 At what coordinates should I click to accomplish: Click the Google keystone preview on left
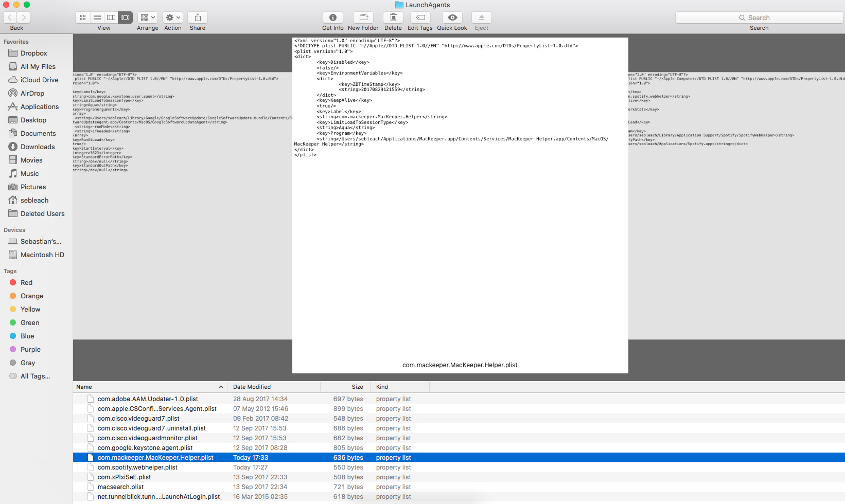(183, 205)
